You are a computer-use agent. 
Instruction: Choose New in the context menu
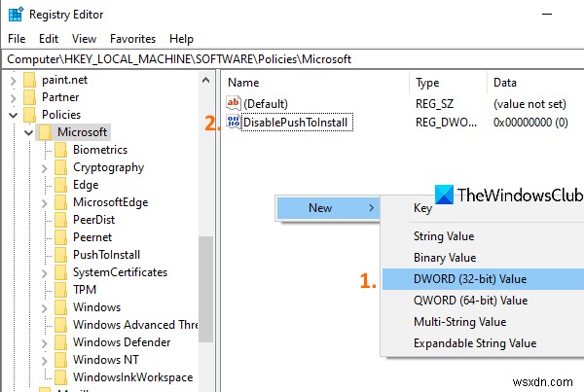328,208
